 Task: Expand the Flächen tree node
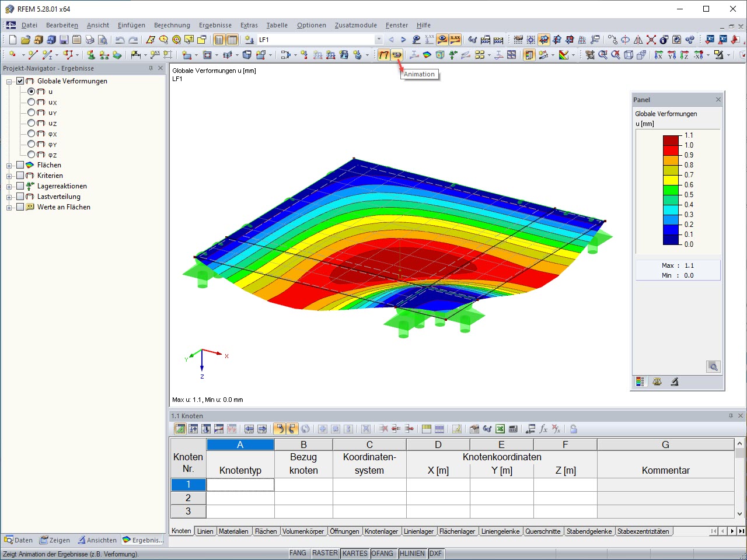pos(9,166)
